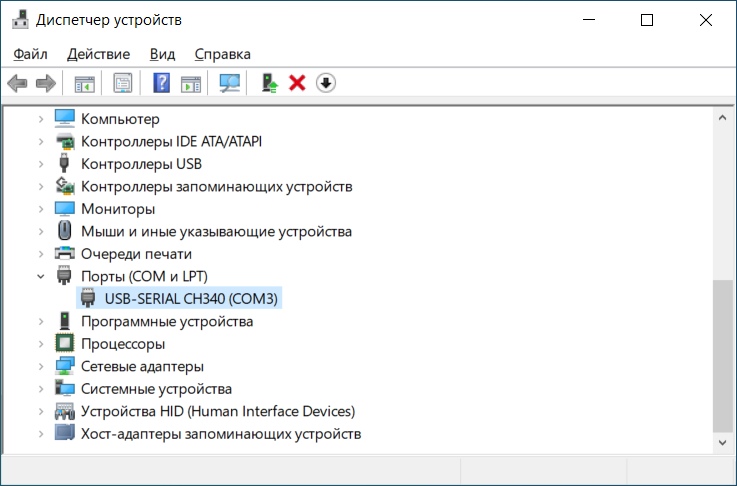Click the Back arrow toolbar button

point(17,83)
